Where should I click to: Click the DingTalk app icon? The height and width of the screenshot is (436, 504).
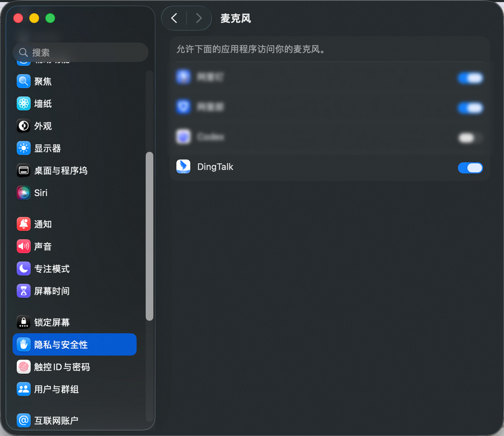pyautogui.click(x=183, y=167)
